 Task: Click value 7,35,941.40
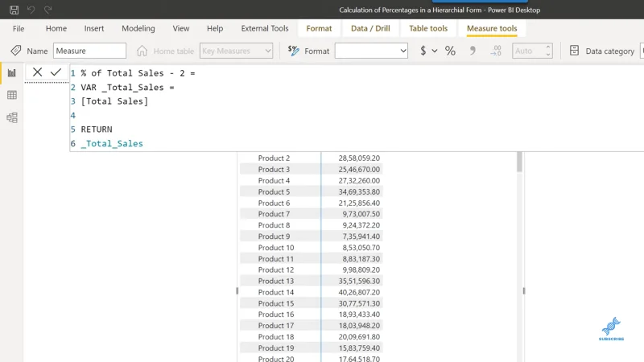361,237
